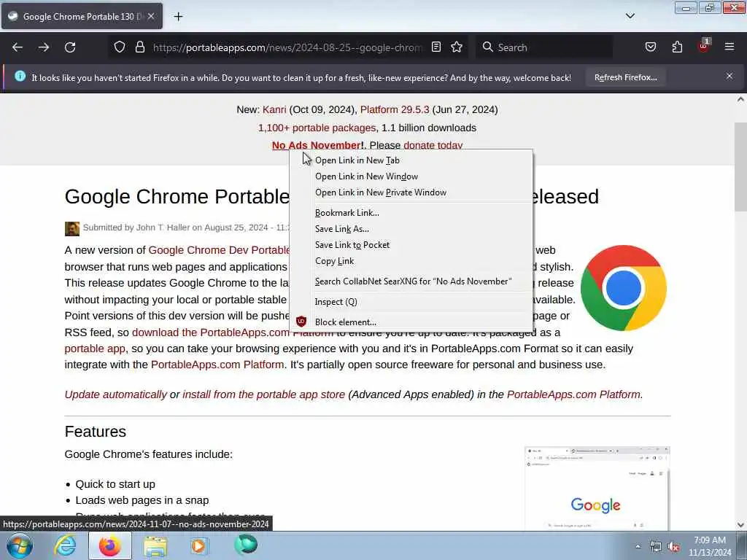Open the portable app link
The image size is (747, 560).
point(95,349)
